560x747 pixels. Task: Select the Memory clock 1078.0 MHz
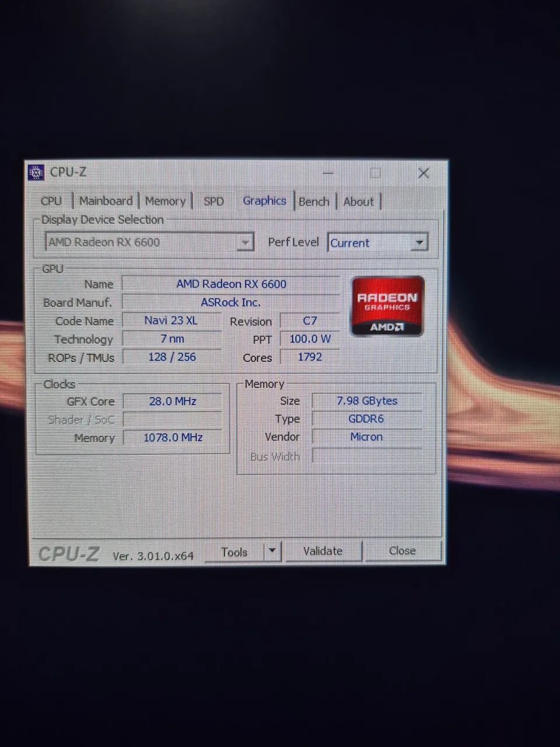tap(173, 437)
